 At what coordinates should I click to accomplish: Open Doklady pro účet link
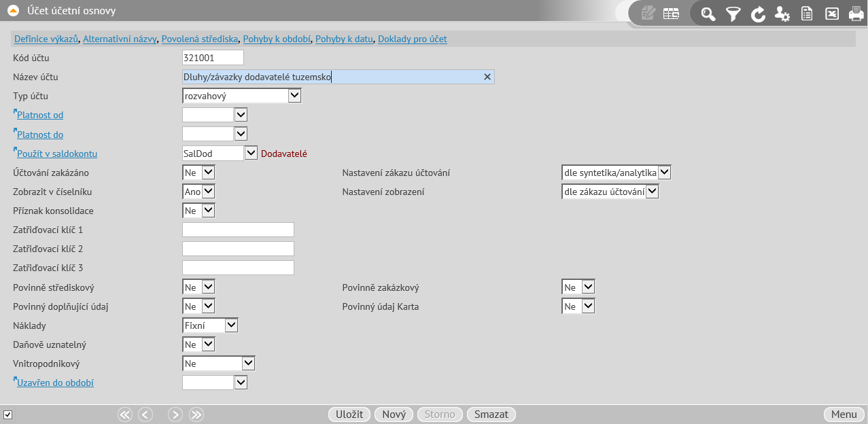coord(413,39)
